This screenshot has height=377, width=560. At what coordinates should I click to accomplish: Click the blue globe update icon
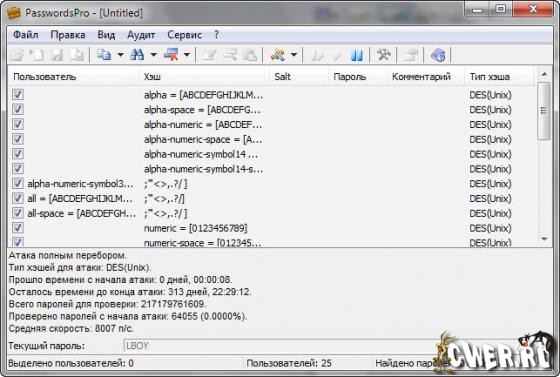[438, 55]
